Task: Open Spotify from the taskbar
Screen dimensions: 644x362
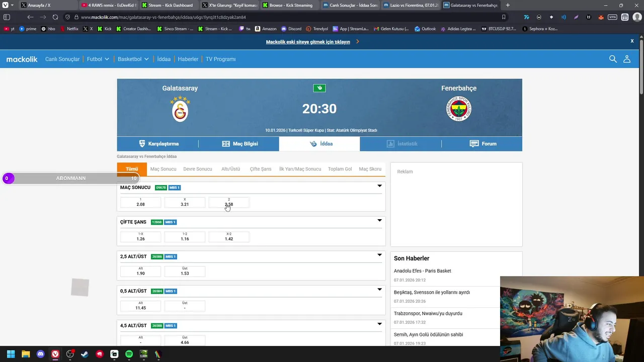Action: point(129,354)
